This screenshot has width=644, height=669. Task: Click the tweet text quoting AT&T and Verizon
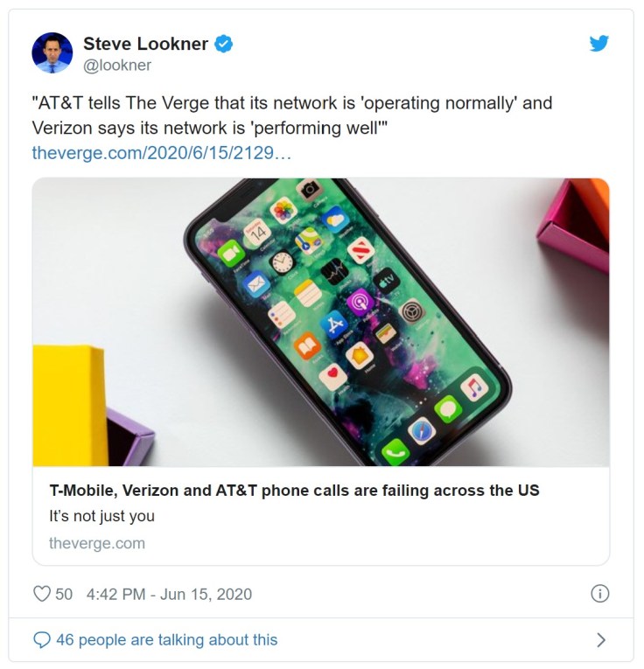coord(292,115)
